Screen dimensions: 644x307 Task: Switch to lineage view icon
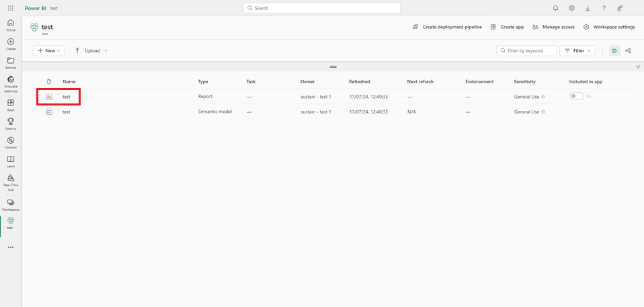(x=629, y=50)
